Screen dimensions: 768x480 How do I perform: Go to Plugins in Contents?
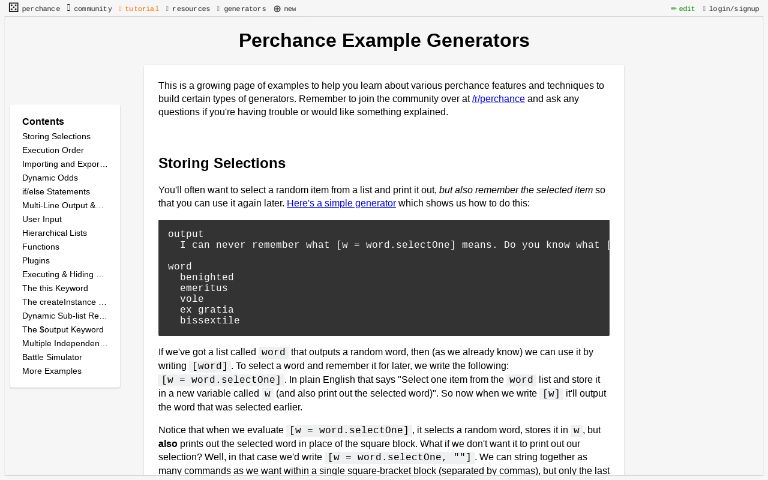(36, 261)
